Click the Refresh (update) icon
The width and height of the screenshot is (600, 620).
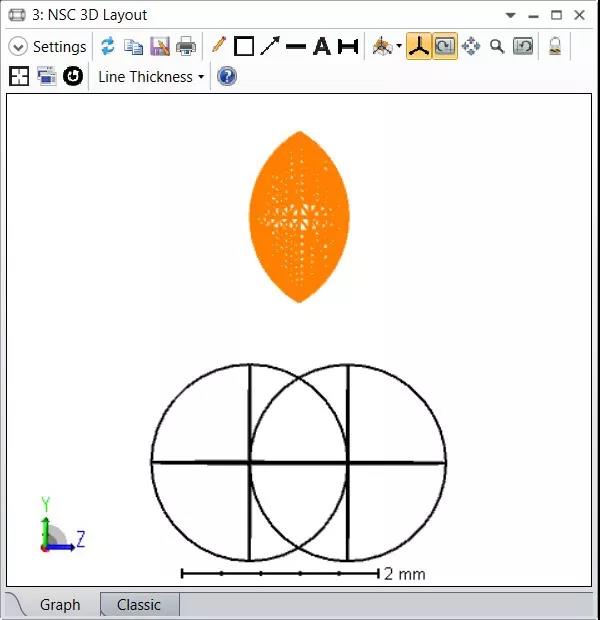pyautogui.click(x=107, y=46)
